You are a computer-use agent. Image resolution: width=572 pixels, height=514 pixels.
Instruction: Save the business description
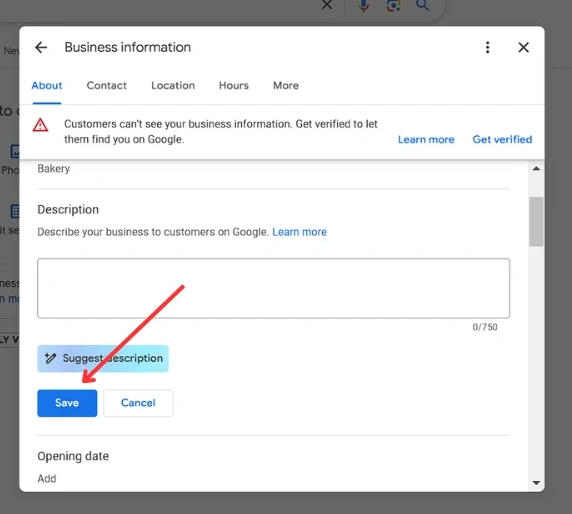67,403
